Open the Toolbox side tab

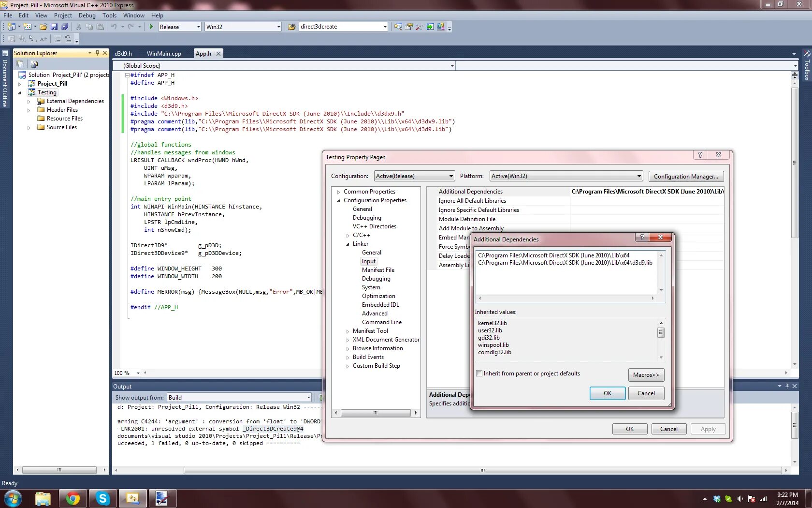807,66
